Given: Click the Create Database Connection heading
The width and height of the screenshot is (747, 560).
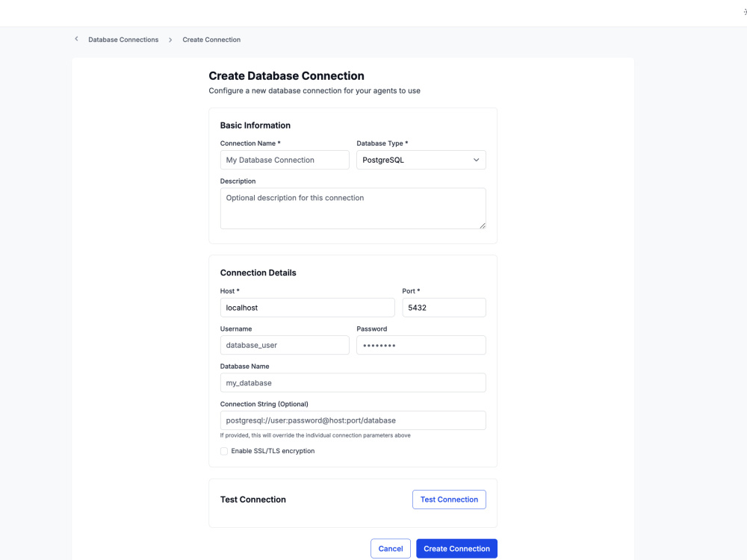Looking at the screenshot, I should pos(286,75).
